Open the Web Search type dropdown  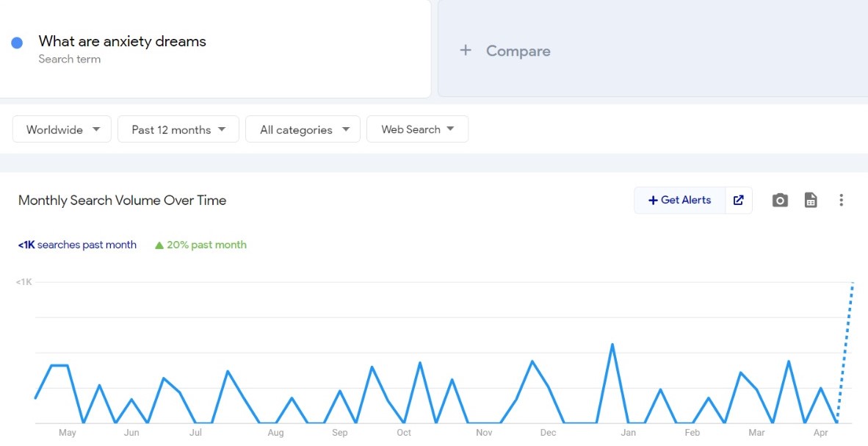[417, 129]
